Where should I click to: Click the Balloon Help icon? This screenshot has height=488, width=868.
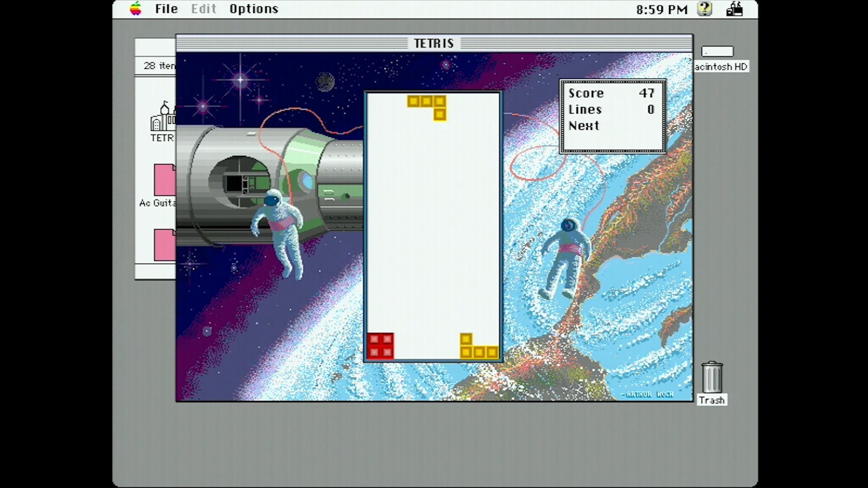tap(704, 9)
